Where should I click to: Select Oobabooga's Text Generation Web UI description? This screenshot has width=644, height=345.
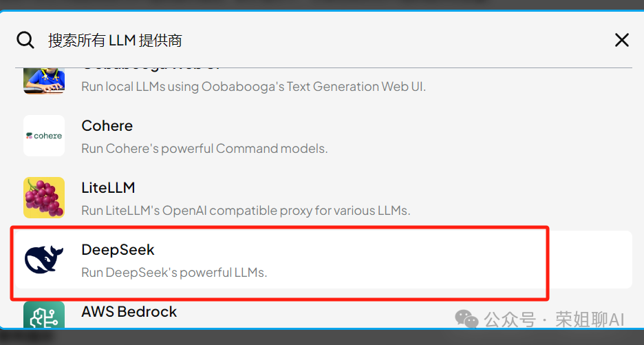(253, 87)
